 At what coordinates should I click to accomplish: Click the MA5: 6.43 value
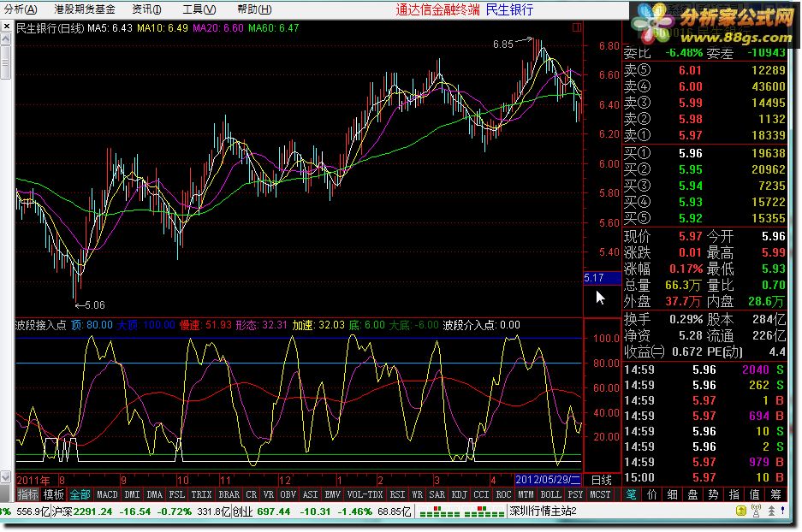(x=110, y=28)
